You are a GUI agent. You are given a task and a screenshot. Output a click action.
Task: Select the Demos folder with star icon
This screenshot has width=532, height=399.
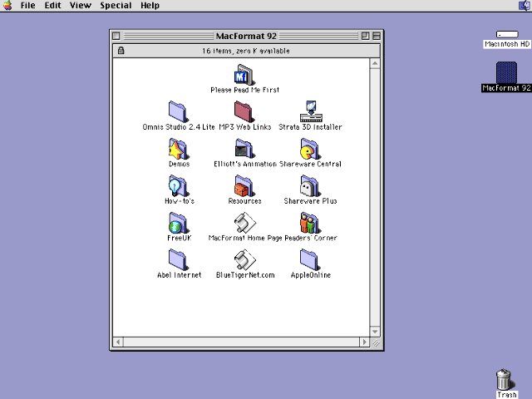178,149
